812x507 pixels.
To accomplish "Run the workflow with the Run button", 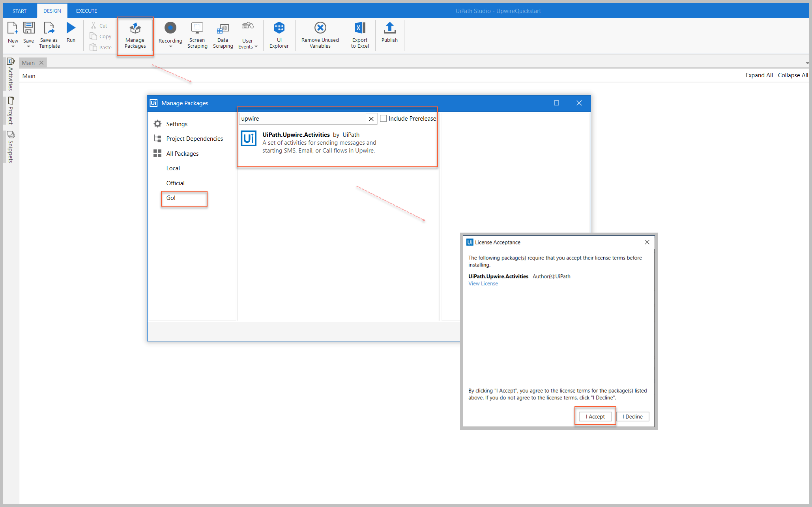I will click(x=71, y=32).
